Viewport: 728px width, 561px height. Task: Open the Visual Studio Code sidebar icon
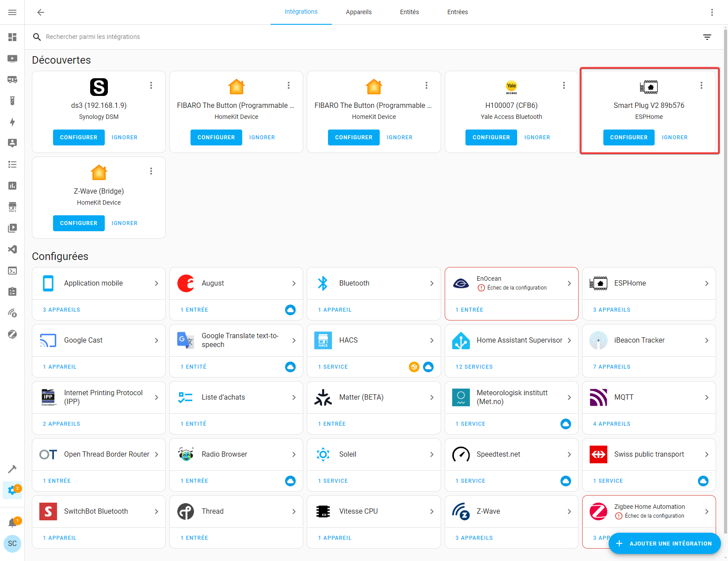coord(12,249)
